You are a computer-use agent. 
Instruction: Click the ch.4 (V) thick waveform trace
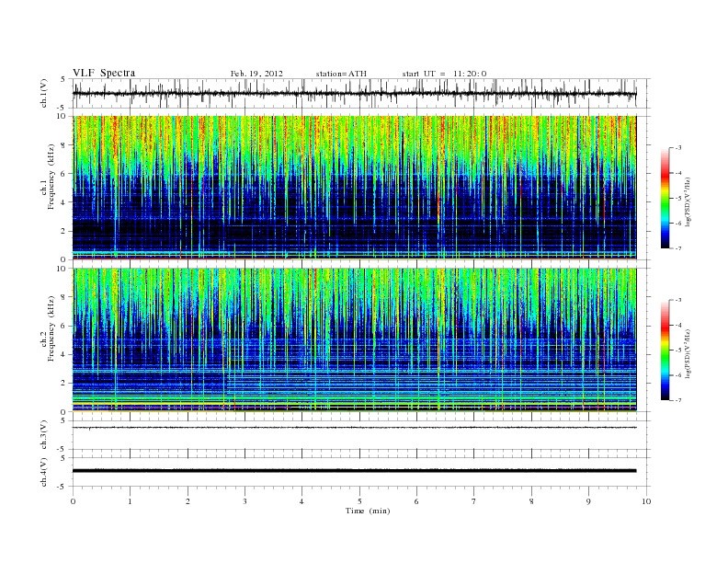(x=354, y=471)
